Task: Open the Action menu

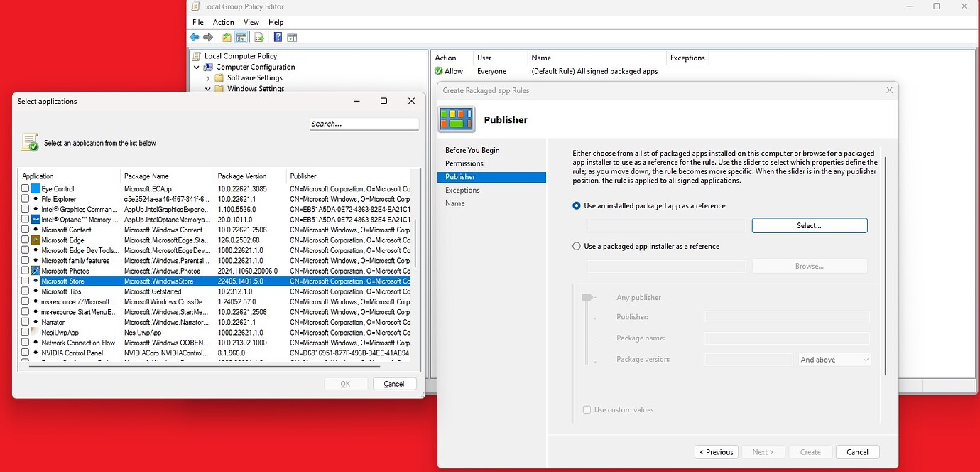Action: (224, 23)
